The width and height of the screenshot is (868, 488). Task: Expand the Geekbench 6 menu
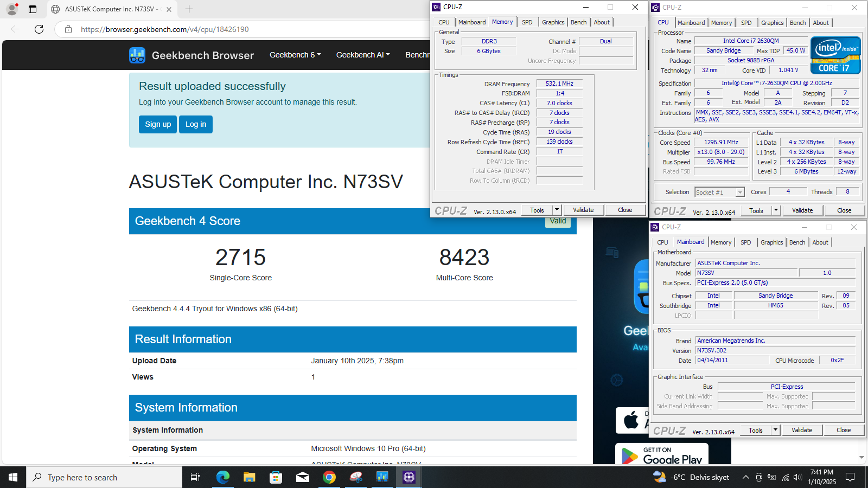295,55
